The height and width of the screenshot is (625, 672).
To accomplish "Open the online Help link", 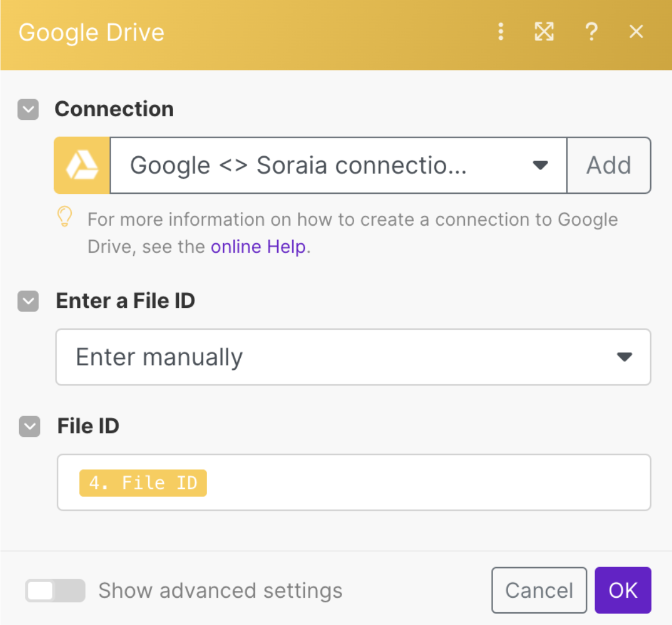I will (258, 247).
